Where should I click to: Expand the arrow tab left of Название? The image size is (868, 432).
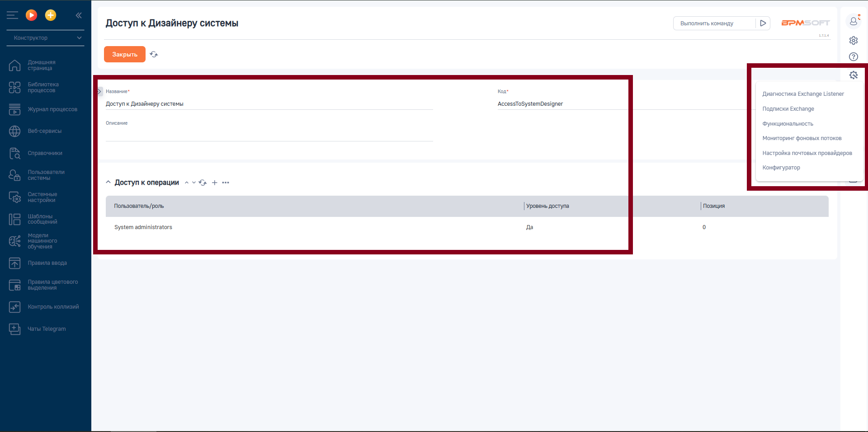[x=100, y=91]
